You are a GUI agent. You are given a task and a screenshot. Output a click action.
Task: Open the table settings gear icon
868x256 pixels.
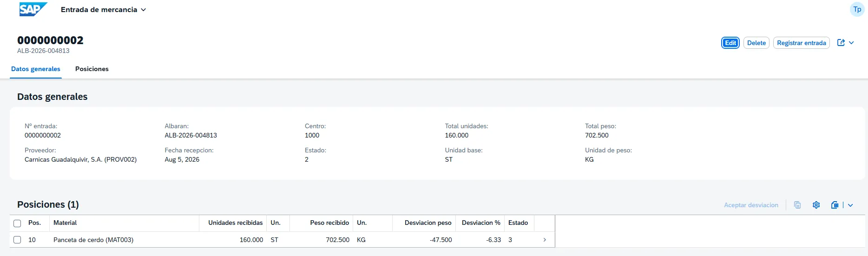point(816,205)
